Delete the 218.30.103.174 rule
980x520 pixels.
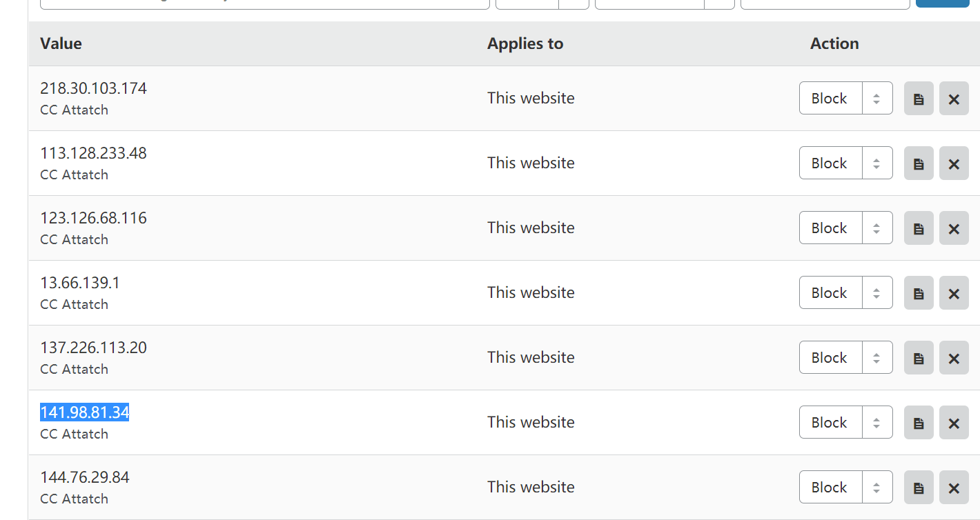click(954, 98)
